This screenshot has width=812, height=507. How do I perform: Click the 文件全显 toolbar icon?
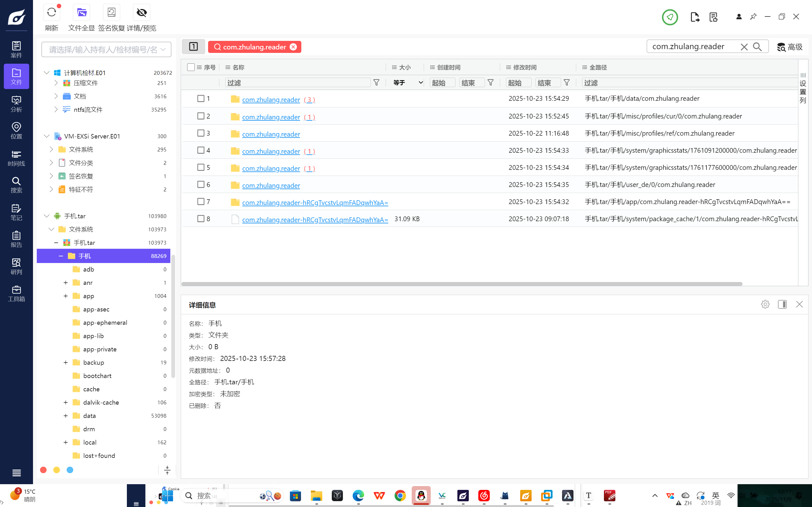point(82,13)
